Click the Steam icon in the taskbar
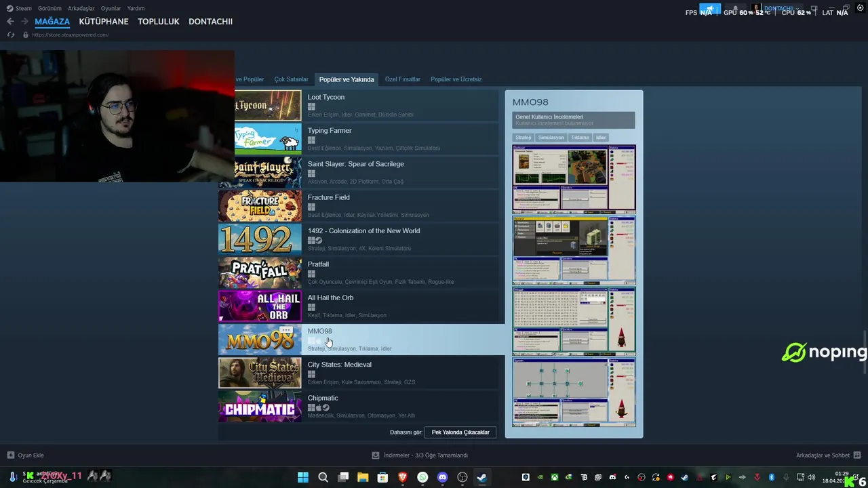This screenshot has height=488, width=868. 481,477
